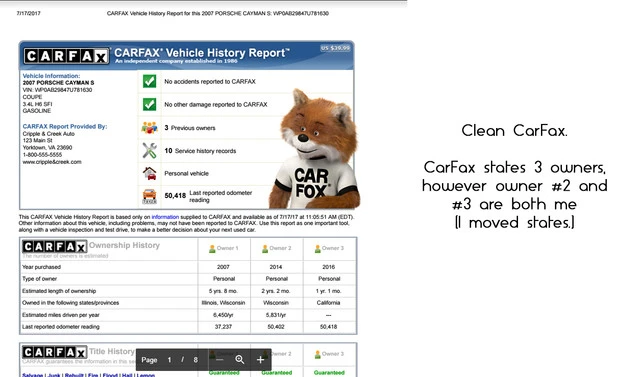Click 'No other damage reported to CARFAX' text
Screen dimensions: 640x377
(x=216, y=105)
